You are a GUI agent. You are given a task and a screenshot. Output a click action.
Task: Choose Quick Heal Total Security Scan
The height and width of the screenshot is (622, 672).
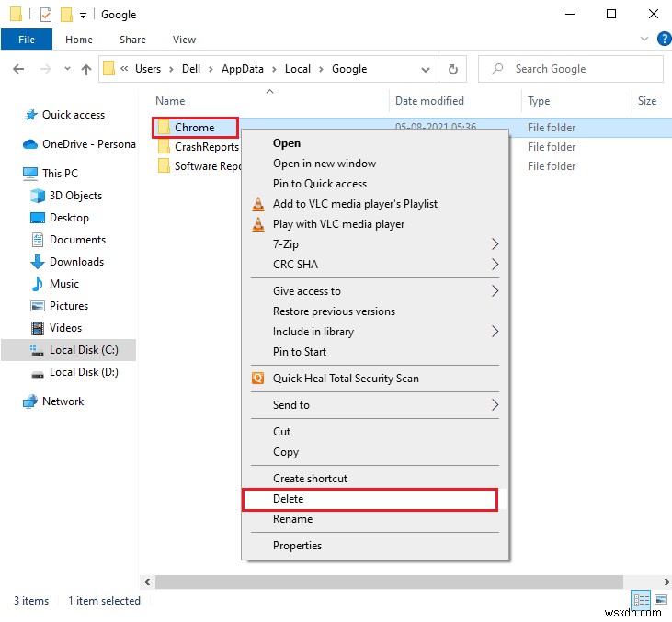pyautogui.click(x=346, y=379)
